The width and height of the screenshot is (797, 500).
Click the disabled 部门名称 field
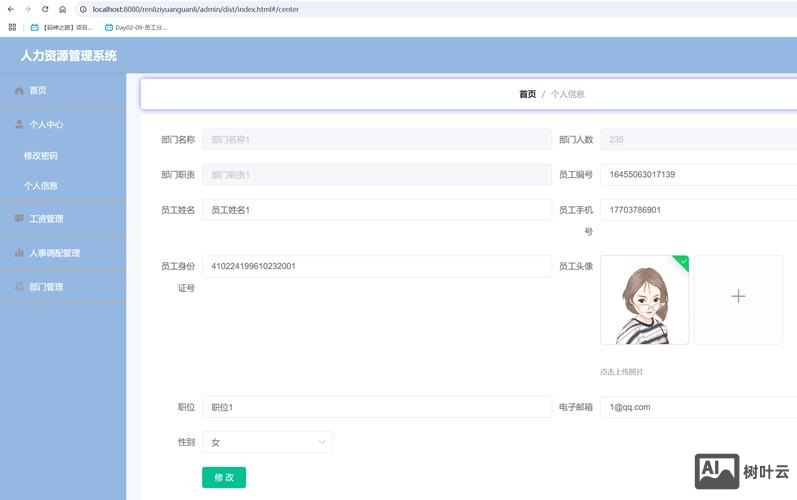click(377, 139)
